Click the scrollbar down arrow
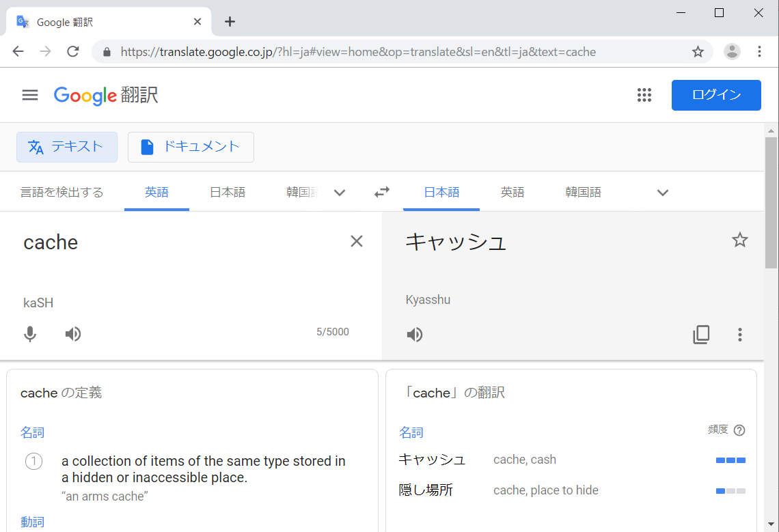The height and width of the screenshot is (532, 779). pyautogui.click(x=771, y=524)
